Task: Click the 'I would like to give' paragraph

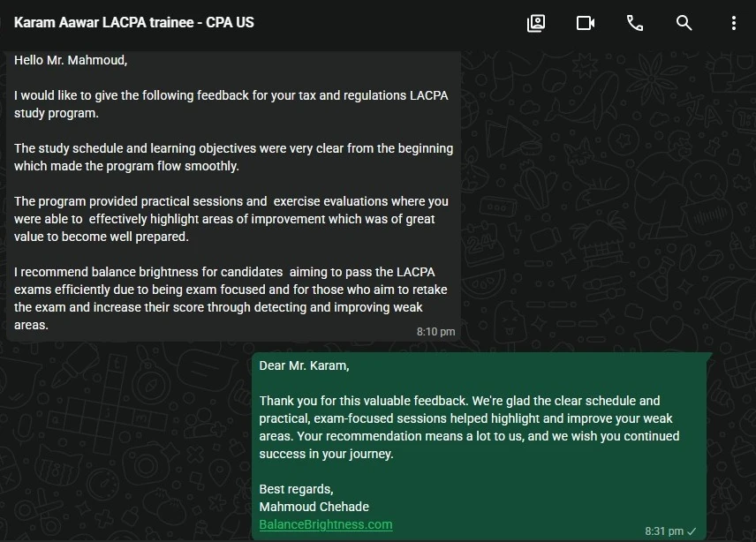Action: coord(231,104)
